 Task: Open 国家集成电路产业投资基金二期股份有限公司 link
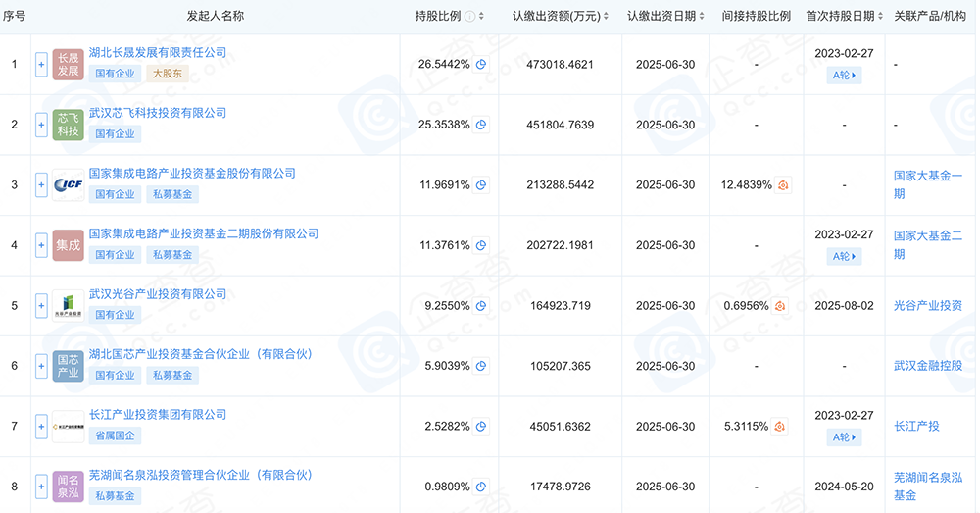coord(204,234)
